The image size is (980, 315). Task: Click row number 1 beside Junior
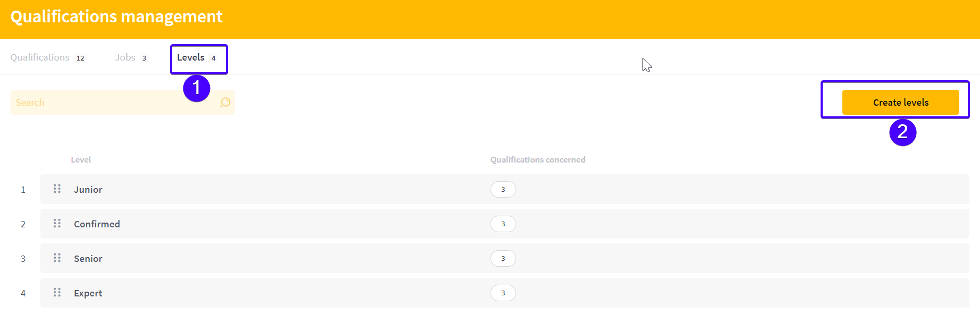click(x=23, y=190)
